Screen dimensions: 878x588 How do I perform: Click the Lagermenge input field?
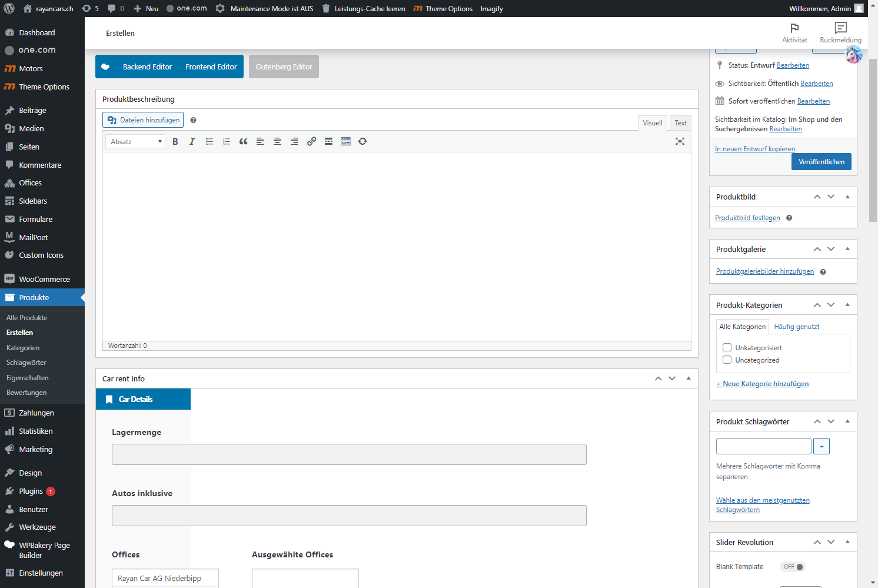(349, 454)
